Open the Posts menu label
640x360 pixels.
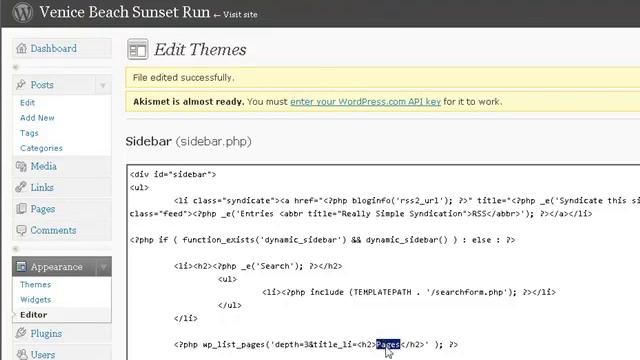42,84
